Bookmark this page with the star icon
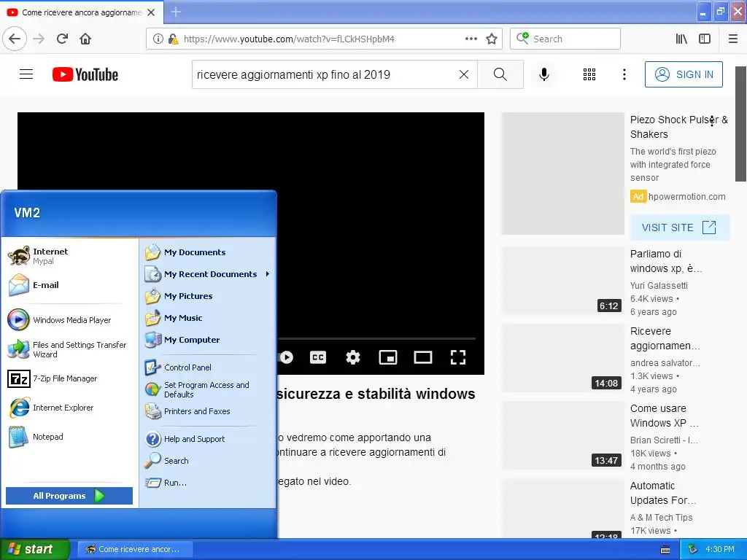 [492, 39]
